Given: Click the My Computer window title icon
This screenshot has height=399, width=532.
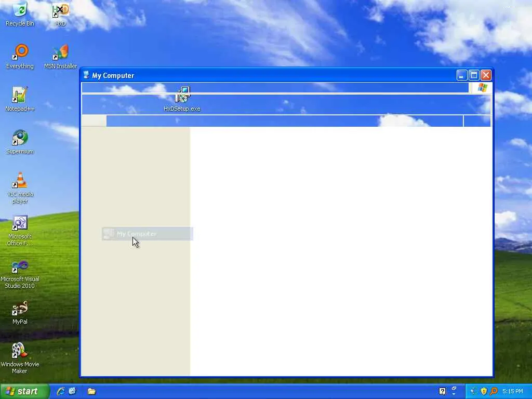Looking at the screenshot, I should [86, 75].
